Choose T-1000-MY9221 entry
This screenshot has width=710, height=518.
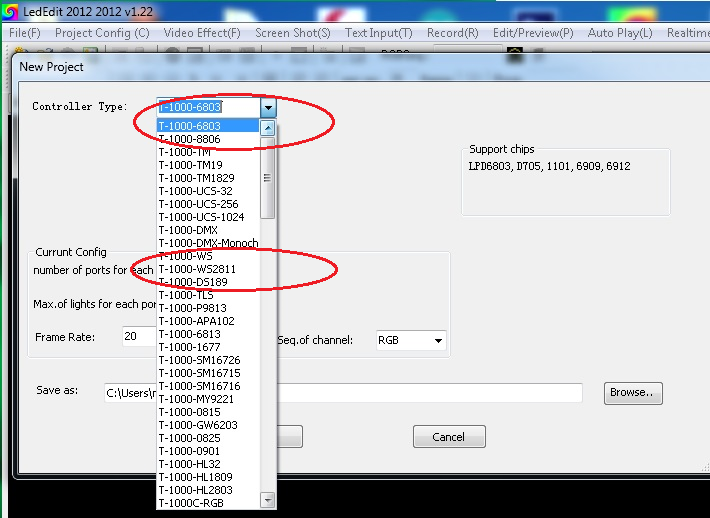point(208,399)
